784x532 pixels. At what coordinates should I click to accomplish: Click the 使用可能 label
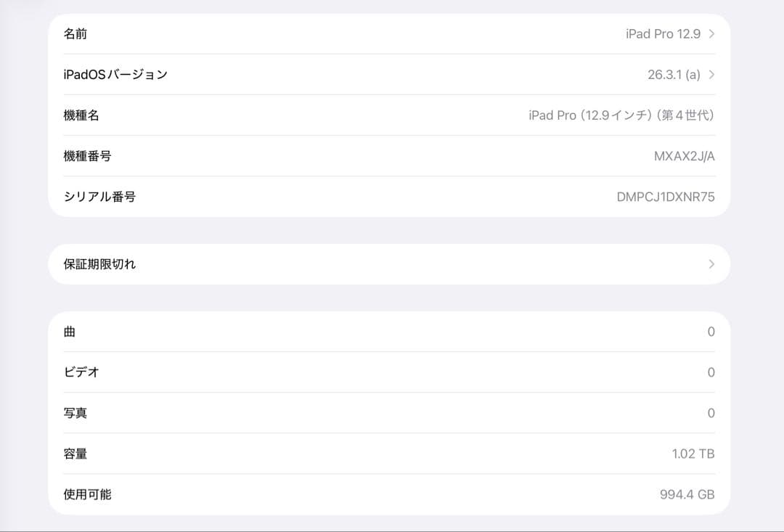[x=87, y=494]
